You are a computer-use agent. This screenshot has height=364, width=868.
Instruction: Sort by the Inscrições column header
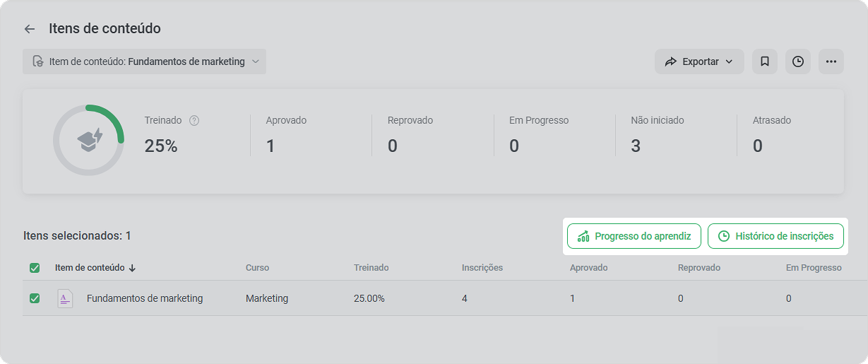[482, 268]
